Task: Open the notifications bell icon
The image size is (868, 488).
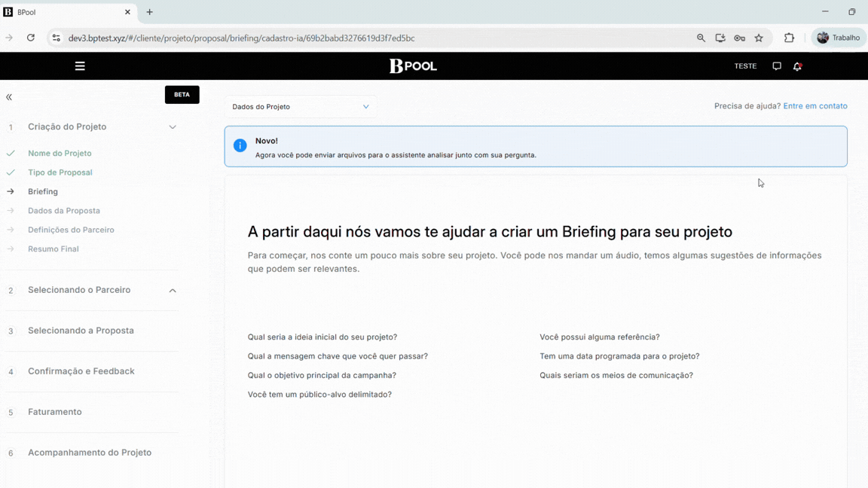Action: coord(797,66)
